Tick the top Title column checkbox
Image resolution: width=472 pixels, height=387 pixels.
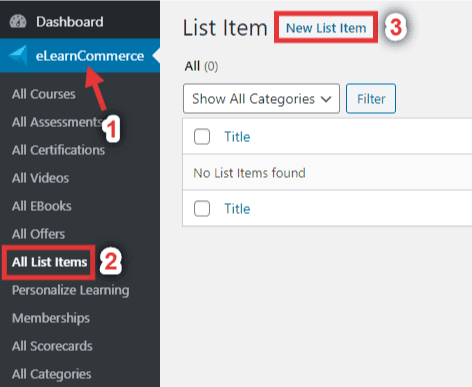[x=202, y=137]
